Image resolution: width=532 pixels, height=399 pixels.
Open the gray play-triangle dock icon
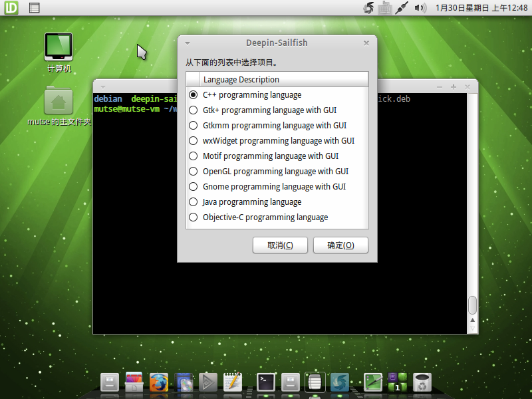coord(207,382)
